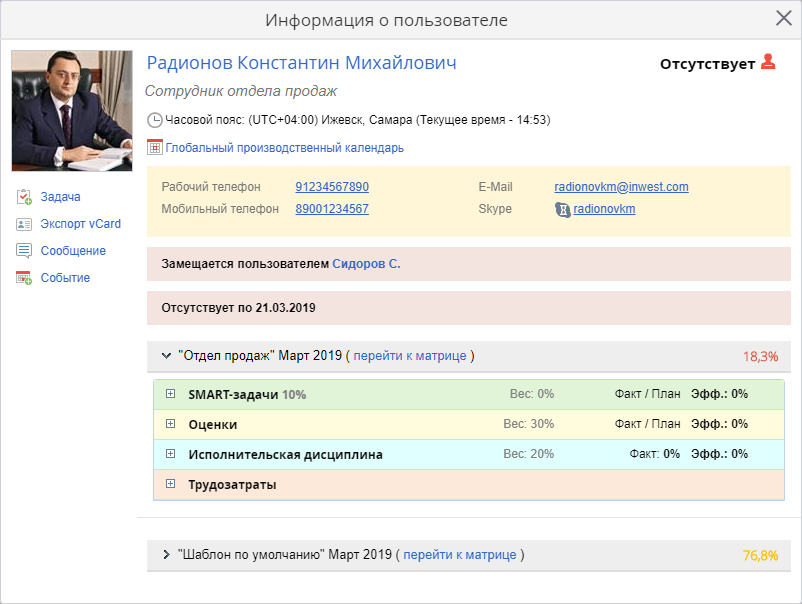Expand the Исполнительская дисциплина row
Image resolution: width=802 pixels, height=604 pixels.
[x=170, y=454]
